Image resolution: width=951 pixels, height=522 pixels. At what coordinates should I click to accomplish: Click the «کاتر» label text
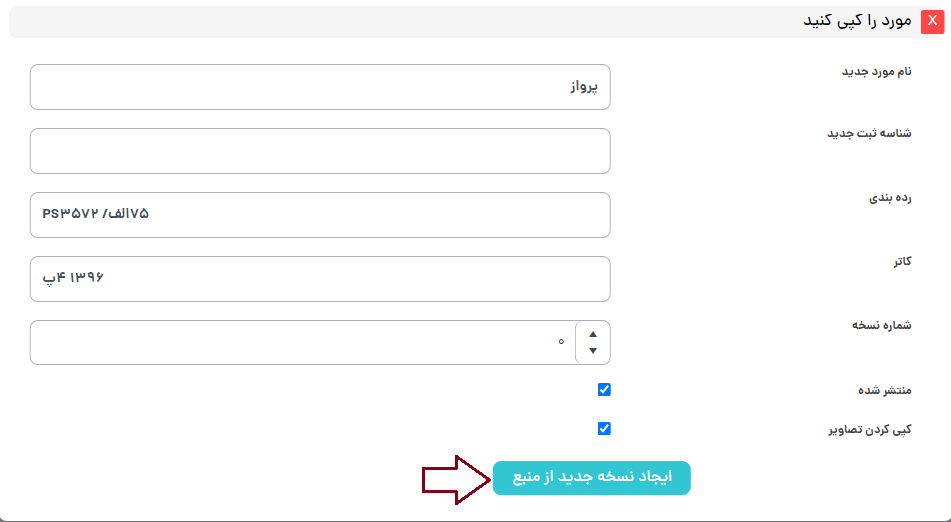tap(902, 262)
